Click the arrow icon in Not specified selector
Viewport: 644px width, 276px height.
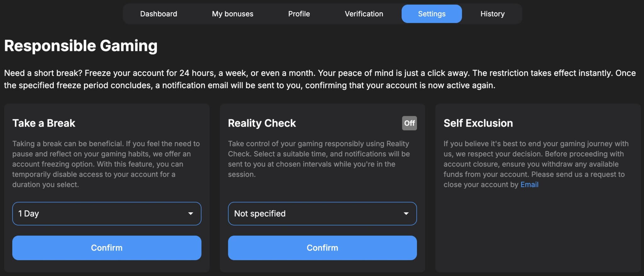click(406, 214)
